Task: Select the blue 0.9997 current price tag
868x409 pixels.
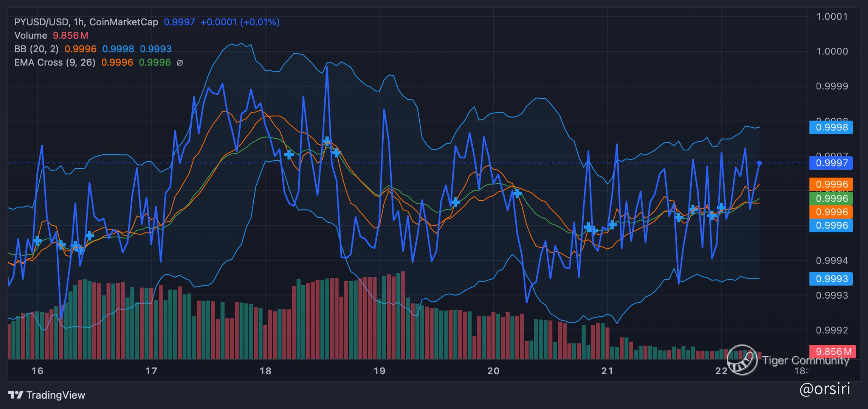Action: 831,163
